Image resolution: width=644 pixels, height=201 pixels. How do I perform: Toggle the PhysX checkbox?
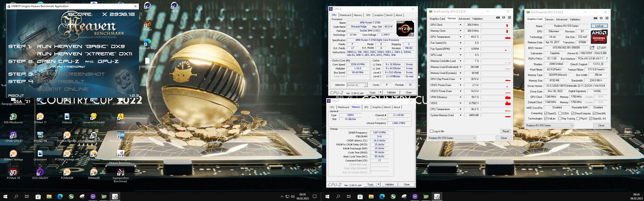(578, 119)
